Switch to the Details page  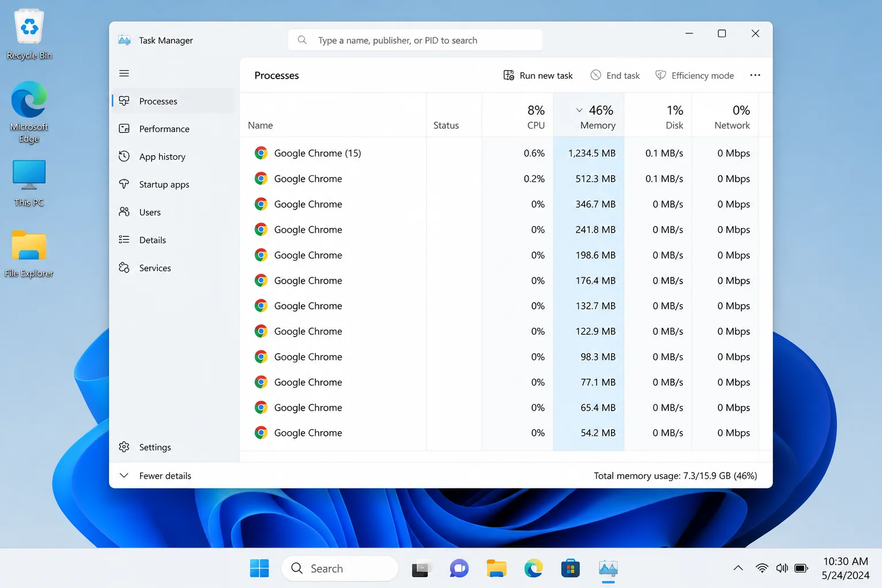pos(173,240)
